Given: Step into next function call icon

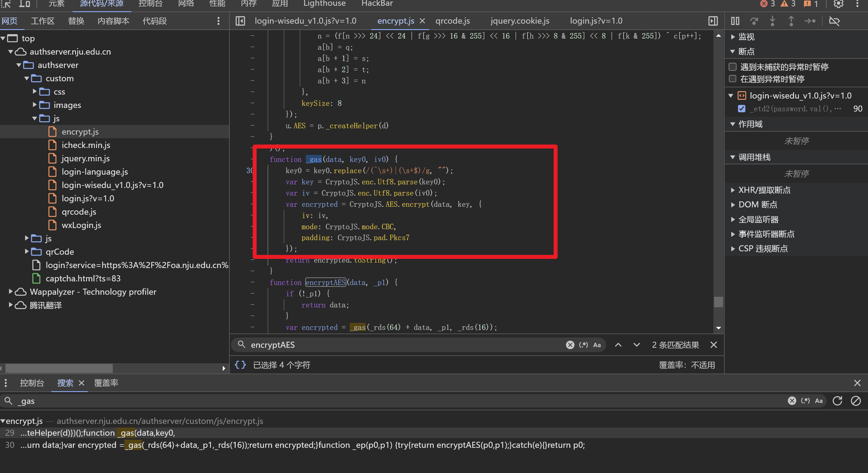Looking at the screenshot, I should pyautogui.click(x=773, y=21).
